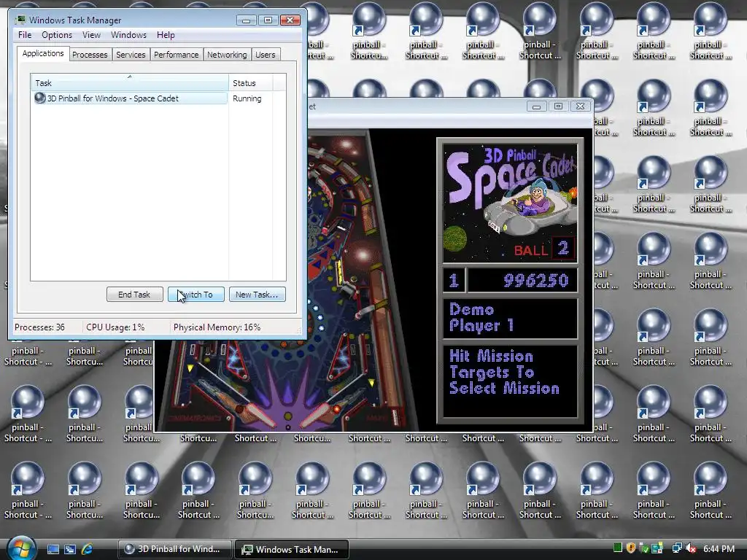This screenshot has height=560, width=747.
Task: Open the yellow security shield tray alert
Action: 631,548
